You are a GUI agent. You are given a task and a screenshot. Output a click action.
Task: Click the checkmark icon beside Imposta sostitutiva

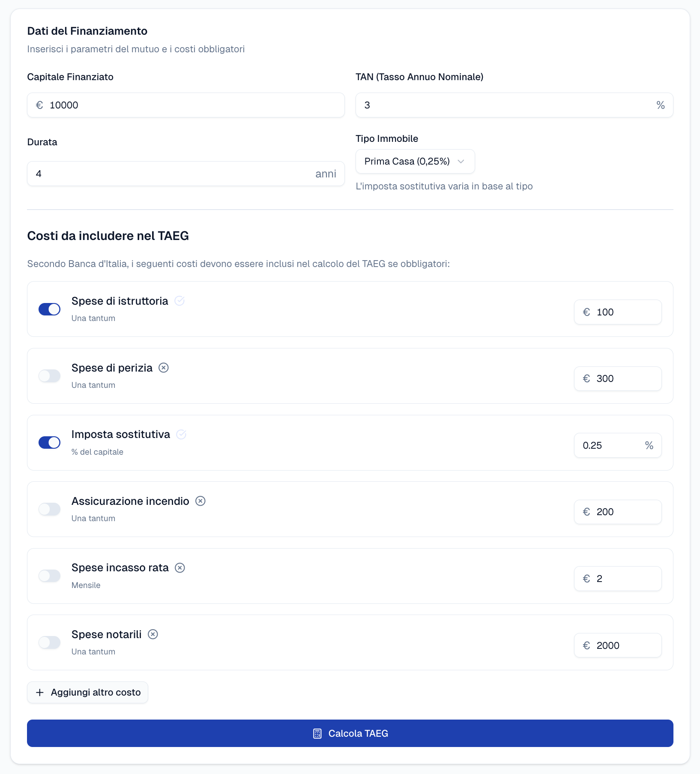(x=181, y=435)
